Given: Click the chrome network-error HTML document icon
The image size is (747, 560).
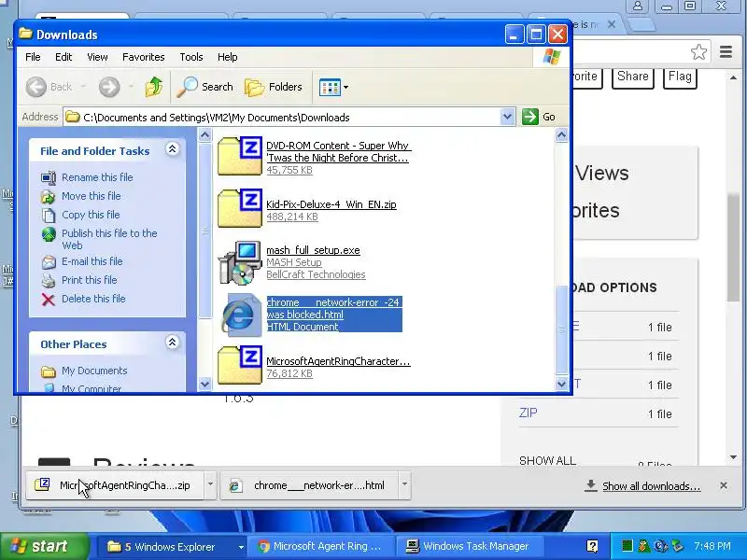Looking at the screenshot, I should (240, 315).
